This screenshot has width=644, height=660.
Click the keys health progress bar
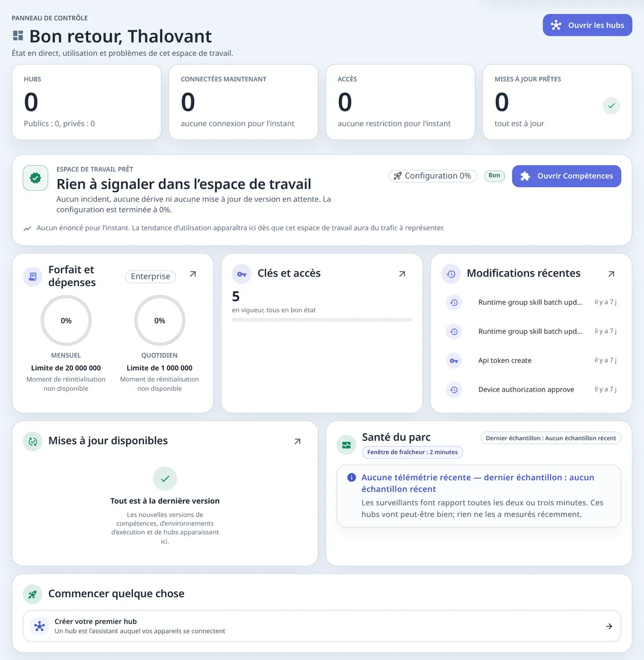(322, 320)
